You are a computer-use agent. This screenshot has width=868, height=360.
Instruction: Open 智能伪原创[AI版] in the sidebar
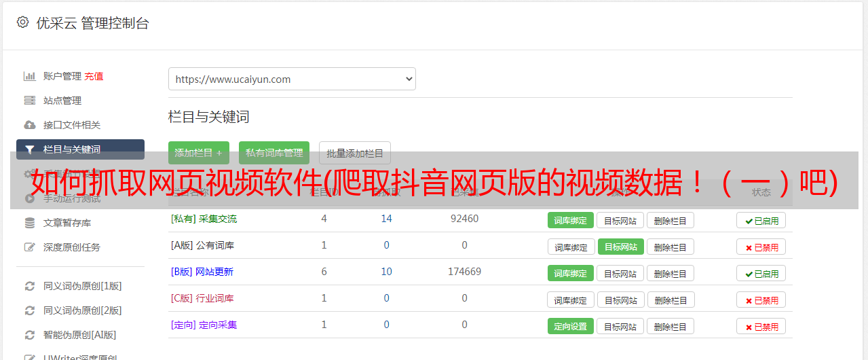point(80,335)
